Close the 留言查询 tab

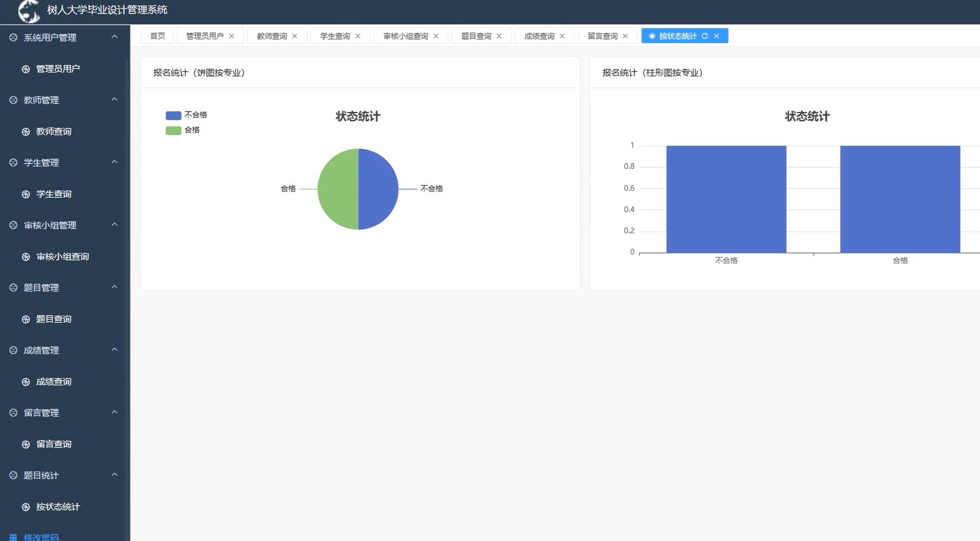pyautogui.click(x=626, y=35)
